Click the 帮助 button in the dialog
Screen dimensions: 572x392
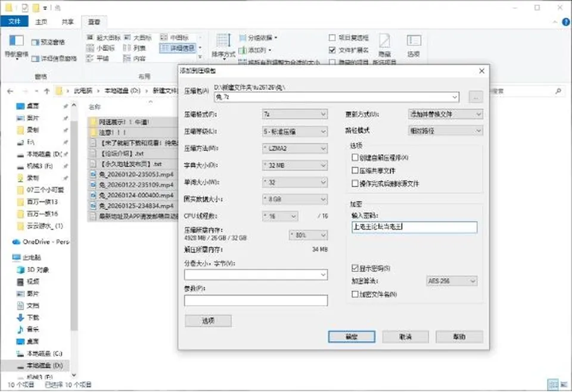pyautogui.click(x=459, y=337)
